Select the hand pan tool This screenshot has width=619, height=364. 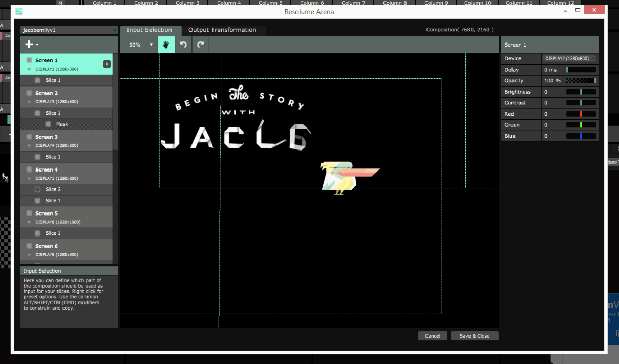pyautogui.click(x=166, y=45)
